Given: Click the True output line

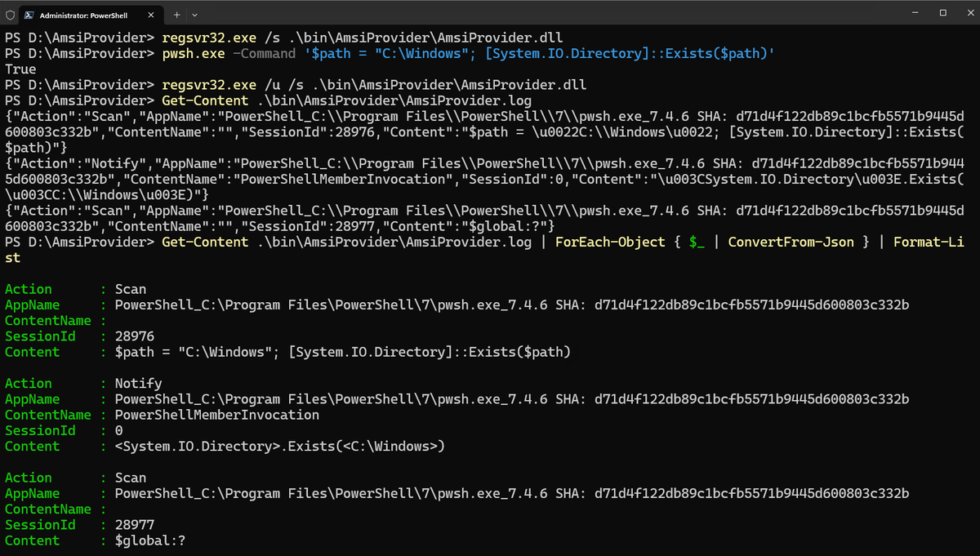Looking at the screenshot, I should coord(20,69).
